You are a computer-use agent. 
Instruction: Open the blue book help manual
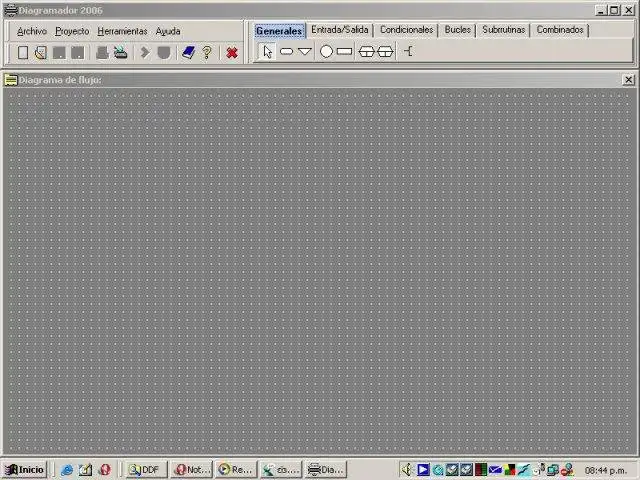(x=188, y=53)
